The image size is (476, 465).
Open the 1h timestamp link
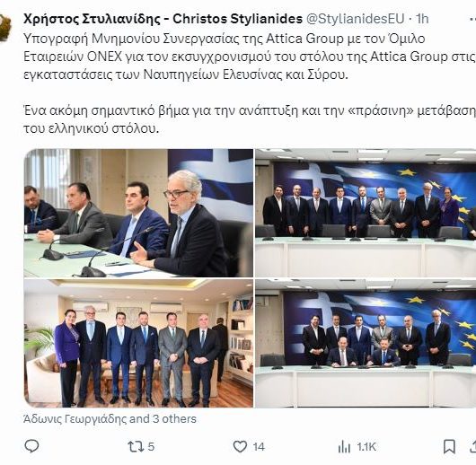421,19
